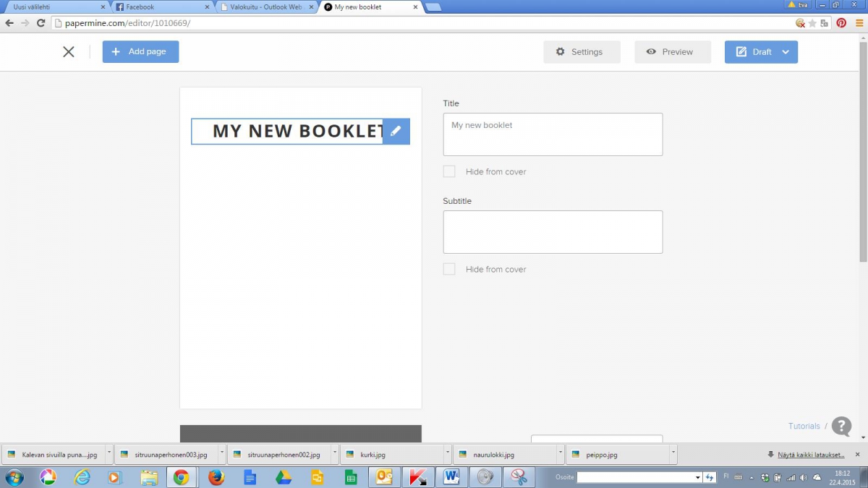Close the editor with the X icon

69,52
